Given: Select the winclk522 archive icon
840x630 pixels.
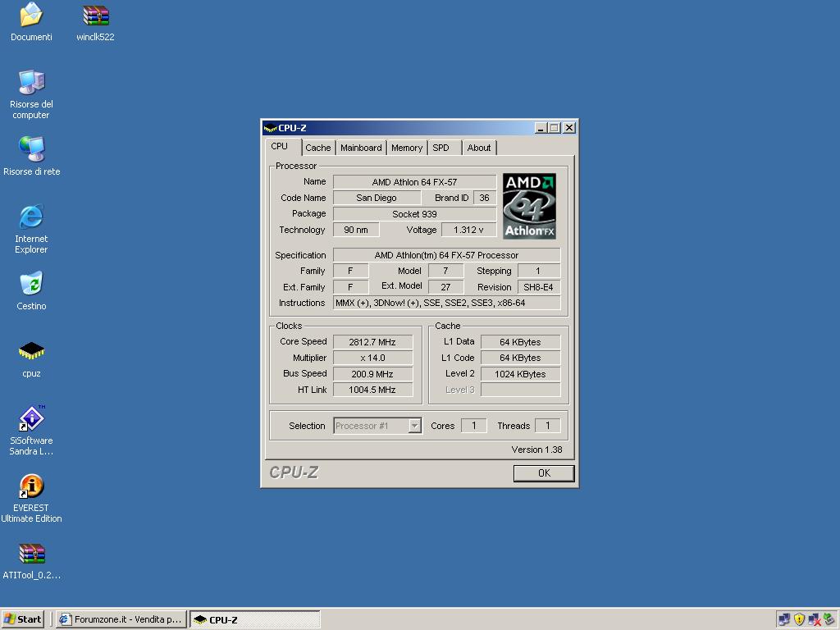Looking at the screenshot, I should [x=95, y=15].
